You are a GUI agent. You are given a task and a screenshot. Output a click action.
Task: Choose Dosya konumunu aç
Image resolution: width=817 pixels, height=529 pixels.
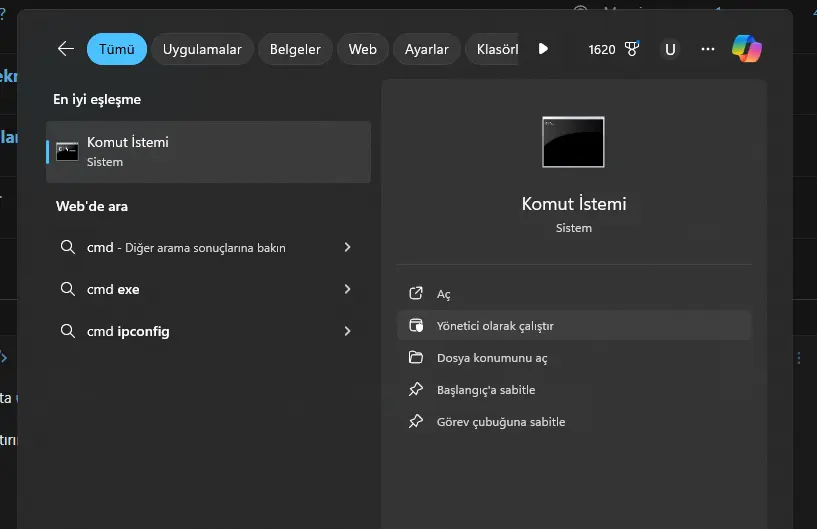[x=574, y=358]
